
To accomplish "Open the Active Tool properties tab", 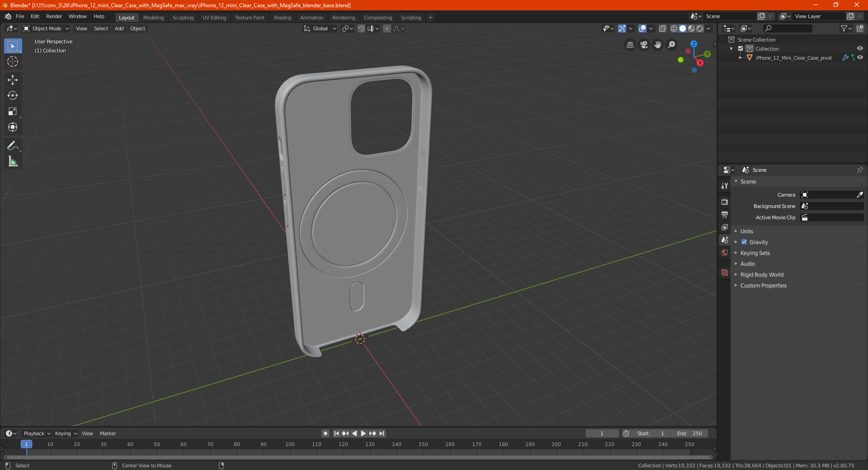I will click(x=725, y=186).
